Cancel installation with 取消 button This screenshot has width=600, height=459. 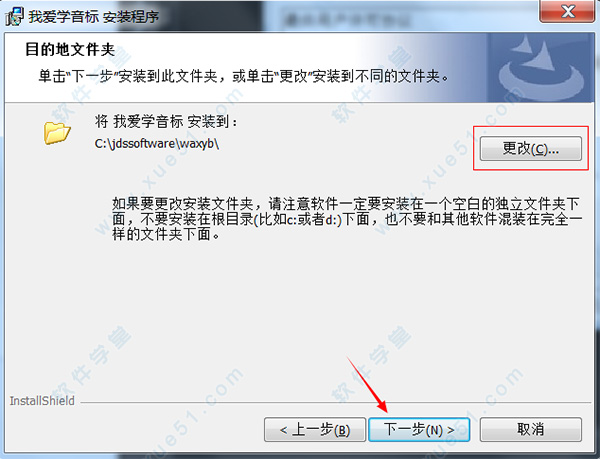[x=531, y=430]
